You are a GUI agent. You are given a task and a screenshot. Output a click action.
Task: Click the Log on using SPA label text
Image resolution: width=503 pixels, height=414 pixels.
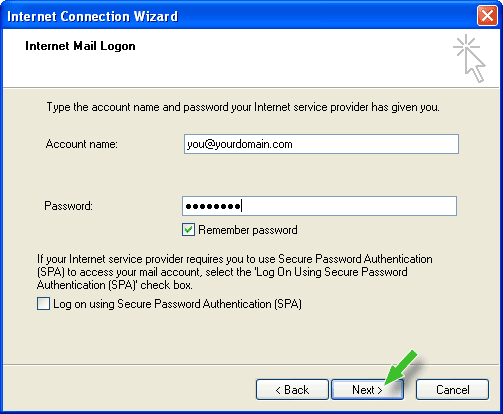coord(177,304)
